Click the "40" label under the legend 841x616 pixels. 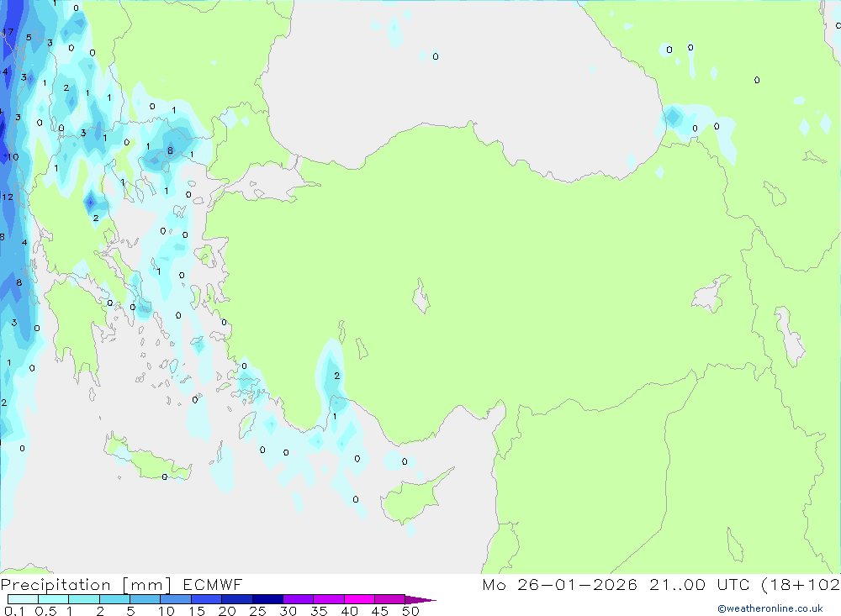pos(349,611)
